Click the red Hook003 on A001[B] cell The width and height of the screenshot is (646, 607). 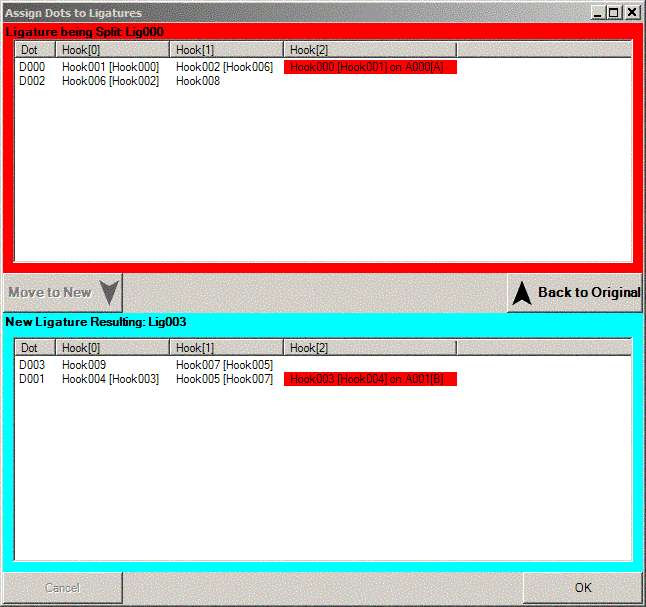[x=370, y=379]
